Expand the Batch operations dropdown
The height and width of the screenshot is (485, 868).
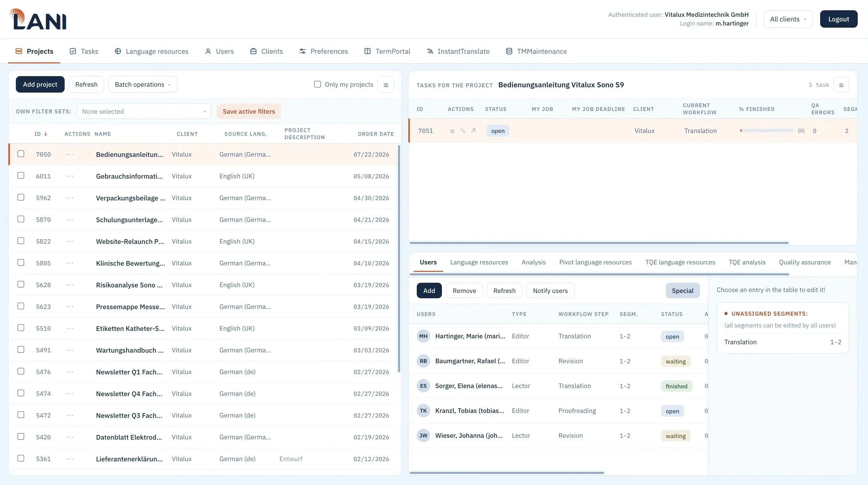(x=143, y=85)
